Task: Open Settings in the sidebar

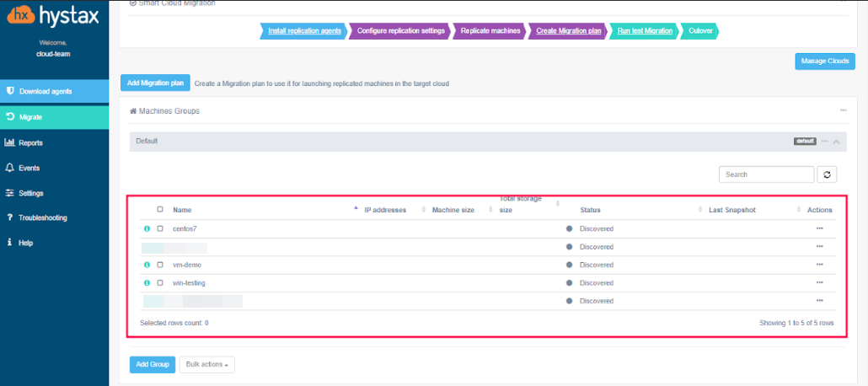Action: 30,193
